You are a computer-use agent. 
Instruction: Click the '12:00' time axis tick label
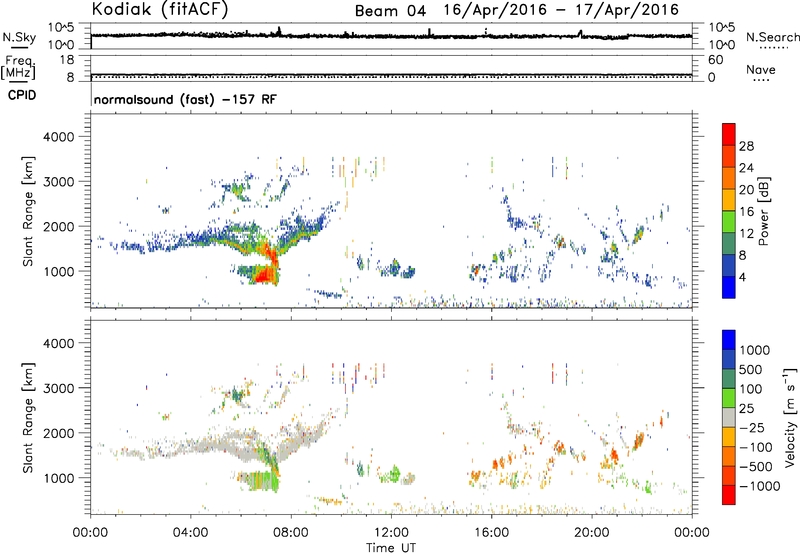pos(391,533)
